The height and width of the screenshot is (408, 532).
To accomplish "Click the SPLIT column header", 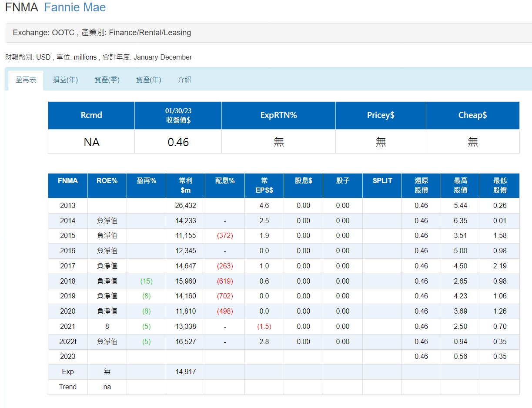I will click(382, 186).
